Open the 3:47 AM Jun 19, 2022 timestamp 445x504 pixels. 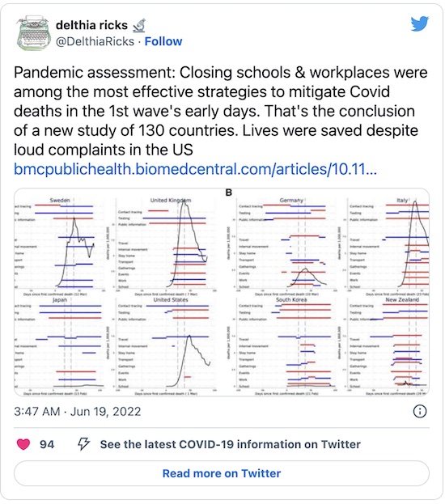tap(78, 412)
